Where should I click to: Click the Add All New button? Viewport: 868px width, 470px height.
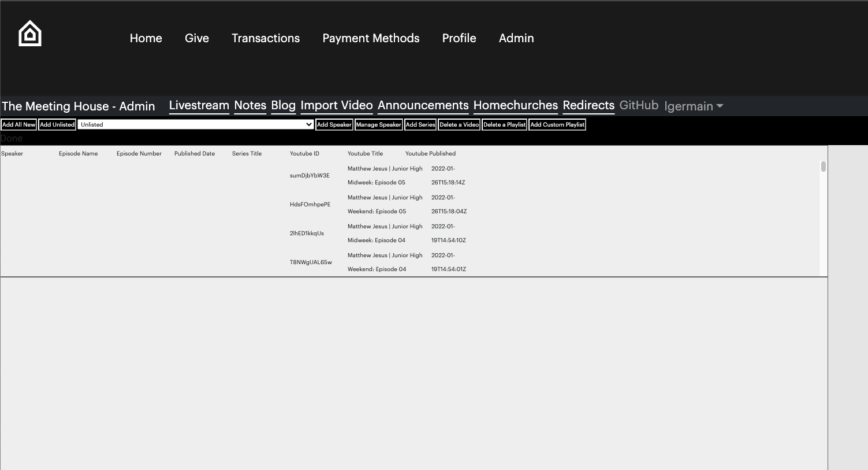tap(19, 124)
